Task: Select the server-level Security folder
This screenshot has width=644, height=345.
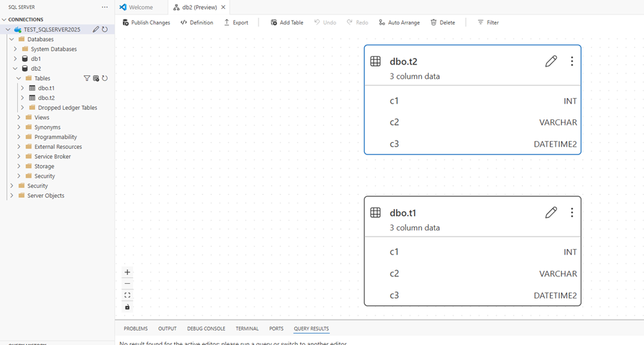Action: coord(37,186)
